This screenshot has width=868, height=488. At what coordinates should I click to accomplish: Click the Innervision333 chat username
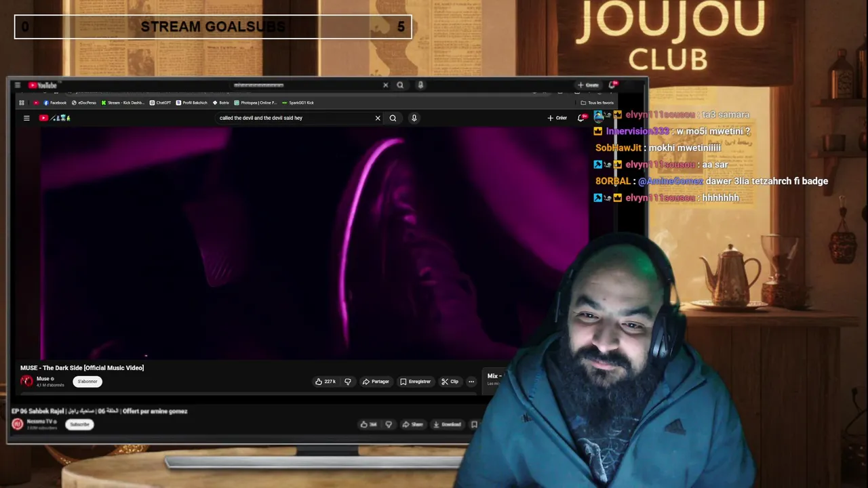click(x=637, y=131)
